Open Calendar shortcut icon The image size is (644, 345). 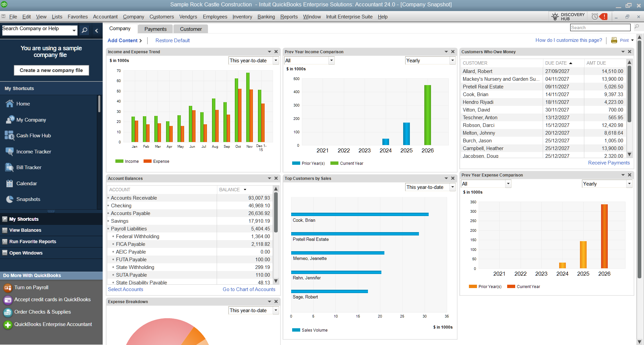click(9, 183)
